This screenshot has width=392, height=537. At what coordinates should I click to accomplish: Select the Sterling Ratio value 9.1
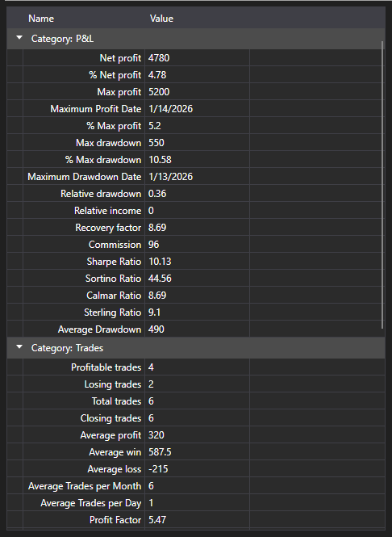(x=154, y=313)
